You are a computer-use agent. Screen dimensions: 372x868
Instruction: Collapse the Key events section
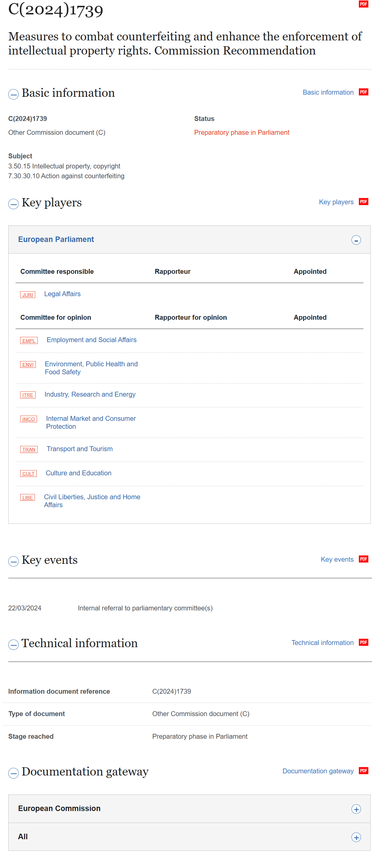pos(13,561)
